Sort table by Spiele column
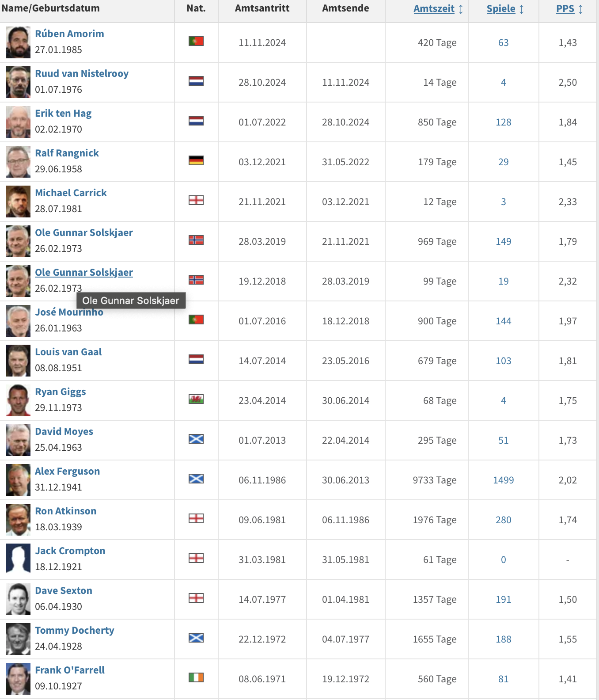 [500, 9]
